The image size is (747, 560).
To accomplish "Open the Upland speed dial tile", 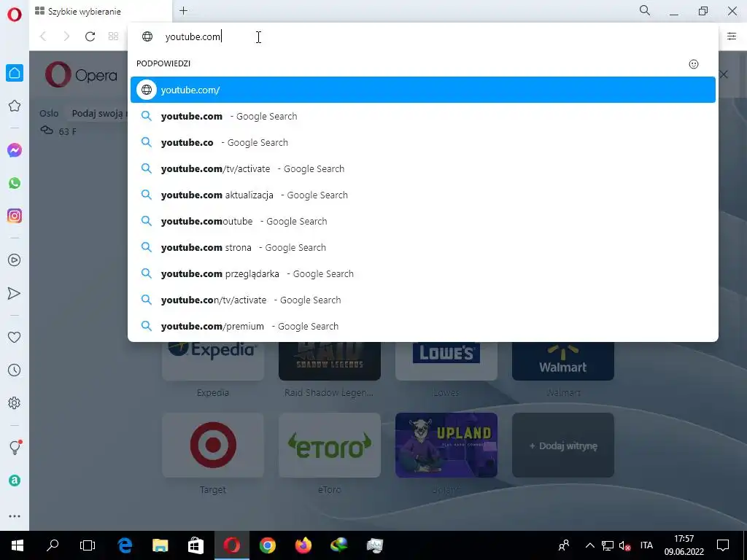I will [446, 445].
